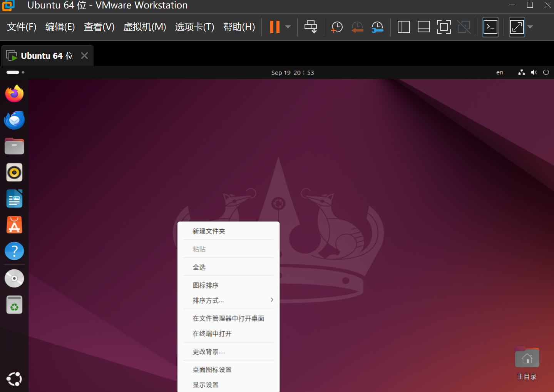Revert to the previous snapshot
The image size is (554, 392).
click(x=357, y=27)
